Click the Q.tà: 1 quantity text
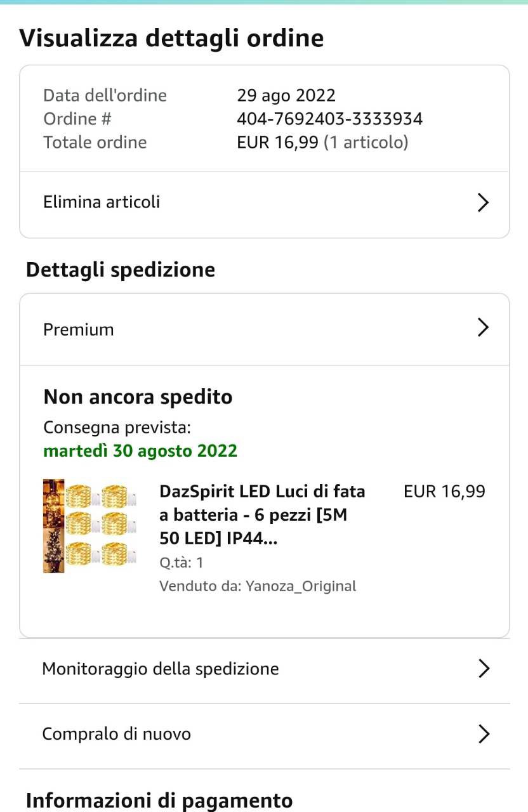 point(181,563)
